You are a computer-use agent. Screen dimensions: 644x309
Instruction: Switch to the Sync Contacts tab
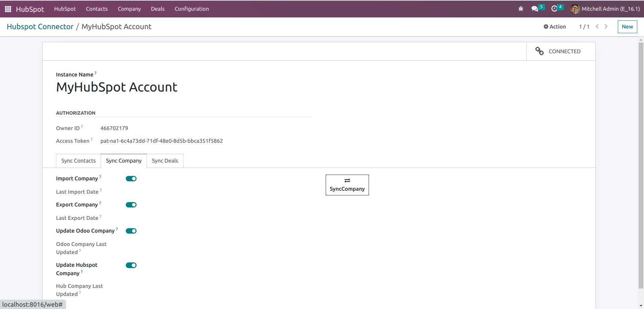coord(78,161)
